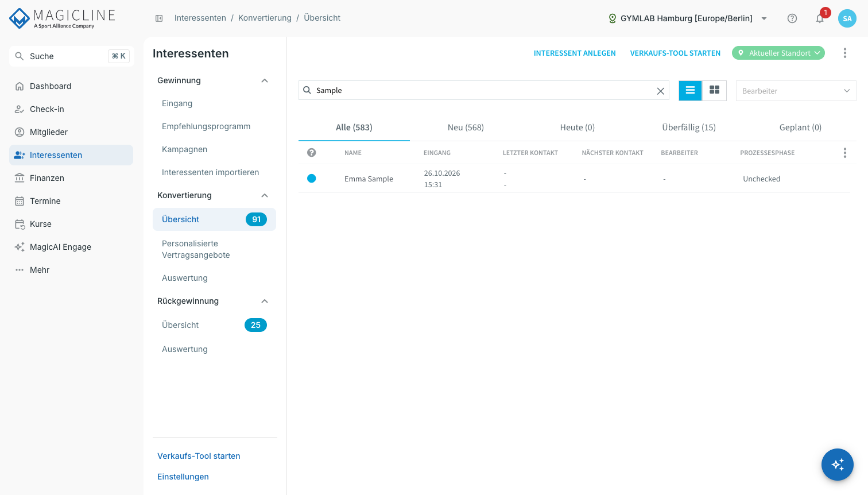The height and width of the screenshot is (495, 868).
Task: Collapse the Rückgewinnung section
Action: [x=265, y=301]
